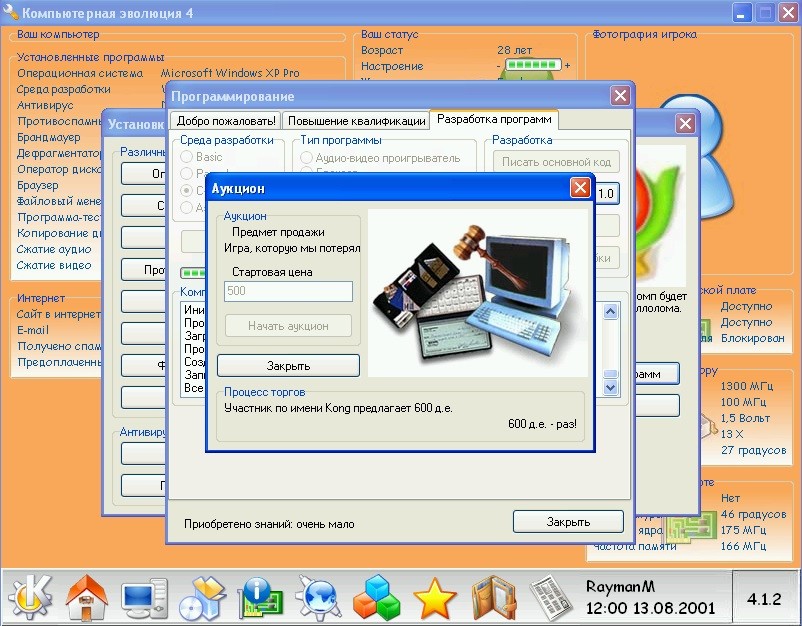Image resolution: width=802 pixels, height=626 pixels.
Task: Open the K gear main menu icon
Action: (30, 596)
